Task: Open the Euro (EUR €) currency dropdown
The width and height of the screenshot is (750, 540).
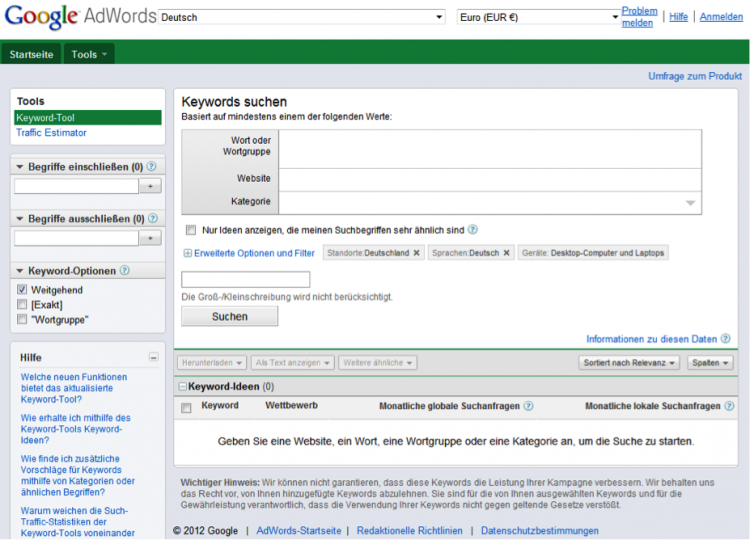Action: (x=539, y=17)
